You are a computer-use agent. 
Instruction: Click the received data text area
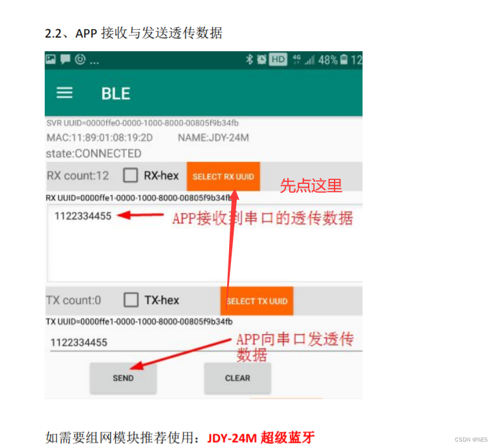pyautogui.click(x=204, y=243)
